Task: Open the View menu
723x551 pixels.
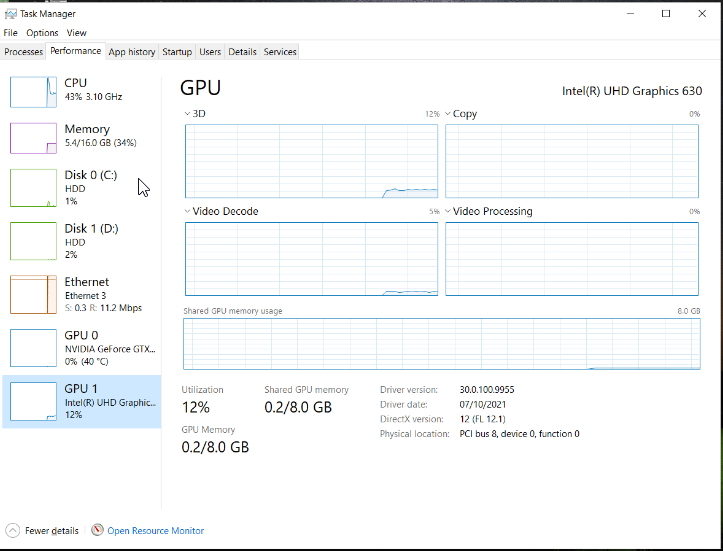Action: click(77, 33)
